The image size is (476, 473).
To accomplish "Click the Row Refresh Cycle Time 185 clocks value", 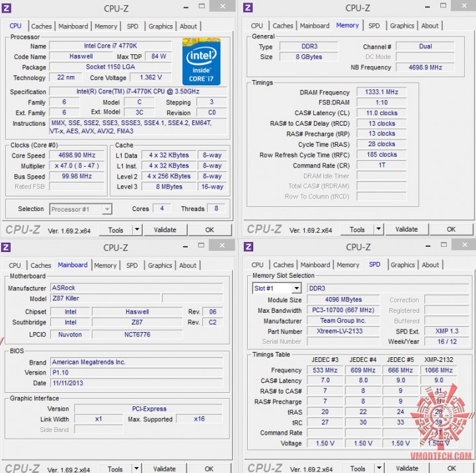I will click(381, 154).
